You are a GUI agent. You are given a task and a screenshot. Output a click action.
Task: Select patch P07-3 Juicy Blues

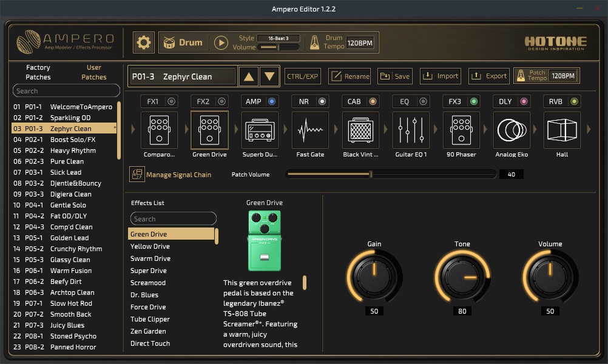pyautogui.click(x=64, y=325)
